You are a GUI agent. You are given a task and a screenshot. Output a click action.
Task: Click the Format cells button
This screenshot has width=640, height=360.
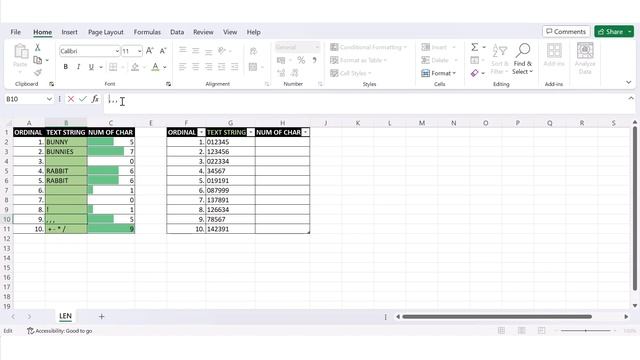coord(438,73)
